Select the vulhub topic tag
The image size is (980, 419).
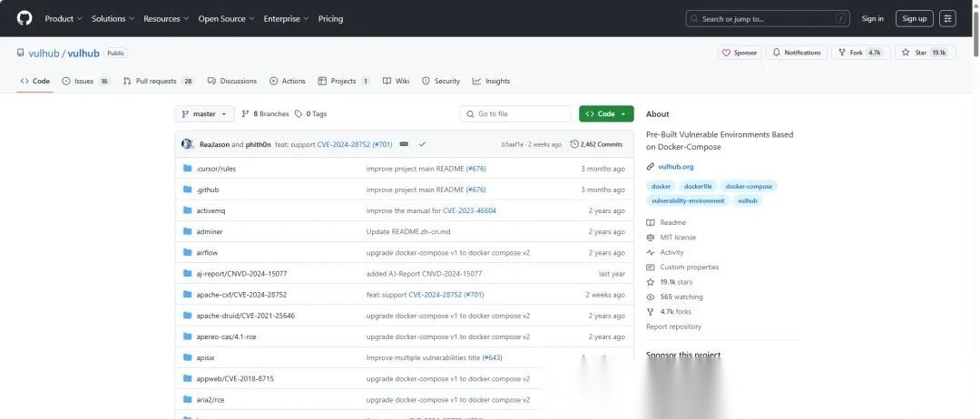(x=748, y=200)
